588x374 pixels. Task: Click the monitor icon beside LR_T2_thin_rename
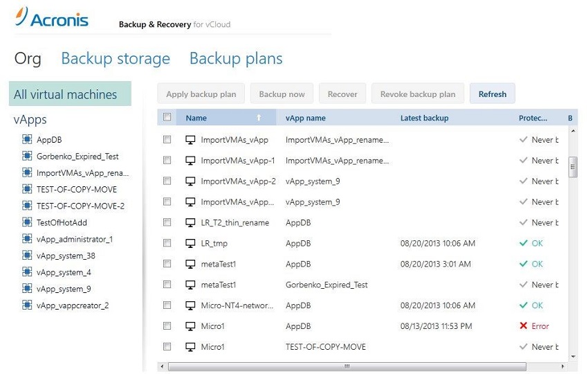click(190, 223)
